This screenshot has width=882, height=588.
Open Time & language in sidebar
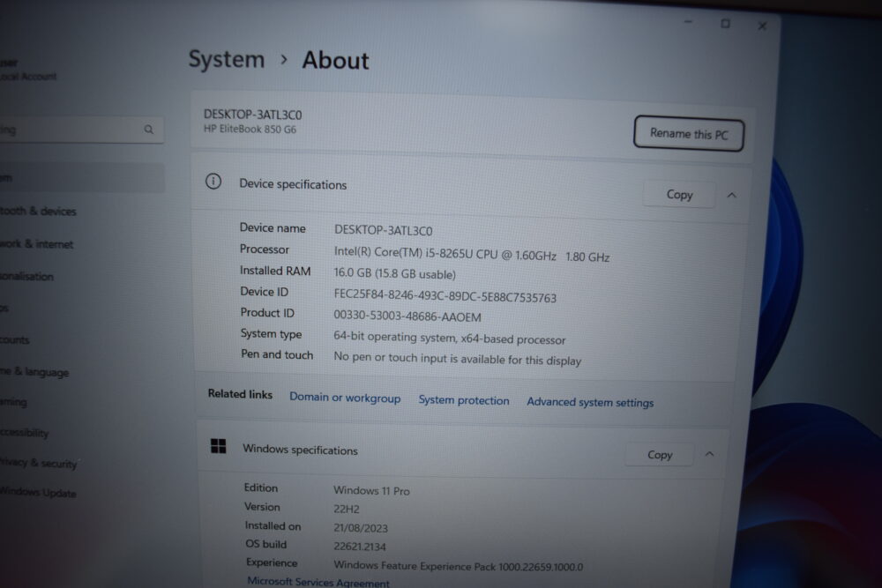(x=34, y=371)
